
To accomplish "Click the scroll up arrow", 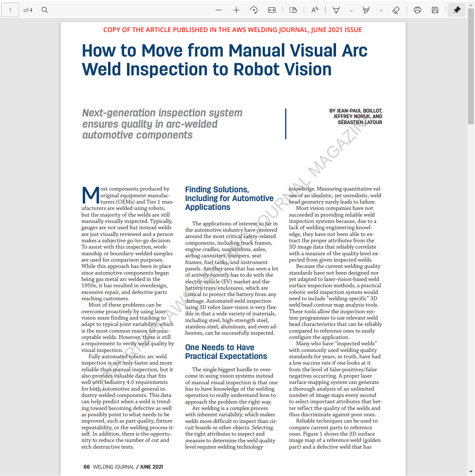I will pos(471,5).
